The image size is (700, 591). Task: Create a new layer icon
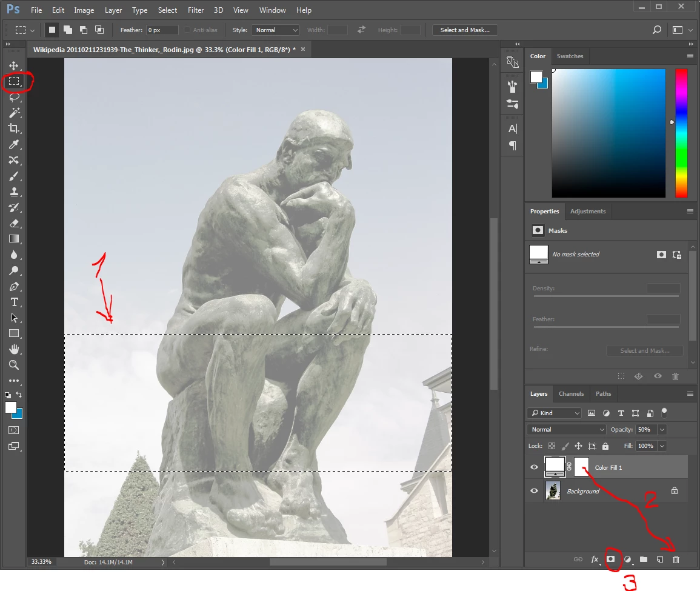tap(660, 559)
